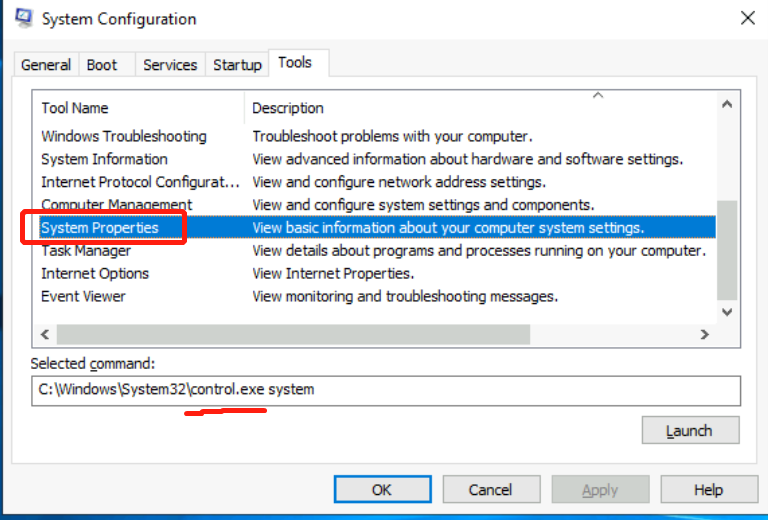Image resolution: width=768 pixels, height=520 pixels.
Task: Select Computer Management in the list
Action: coord(116,205)
